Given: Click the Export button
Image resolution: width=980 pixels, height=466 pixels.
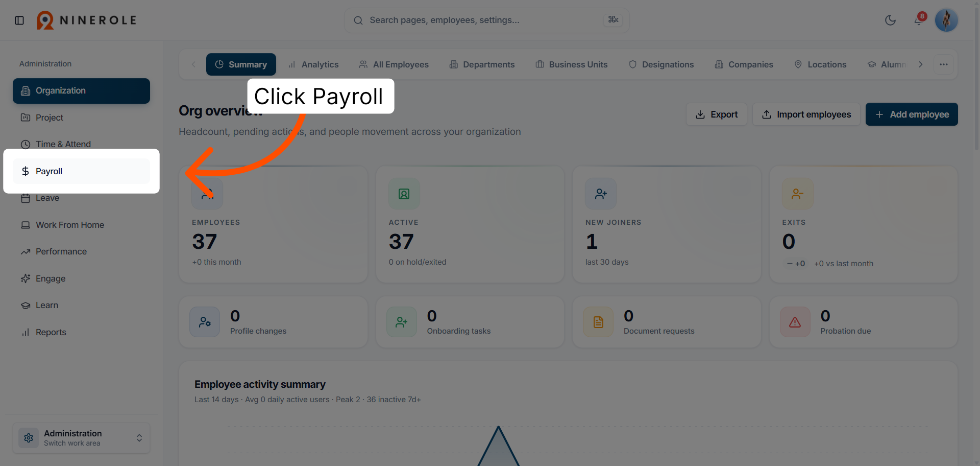Looking at the screenshot, I should coord(717,114).
